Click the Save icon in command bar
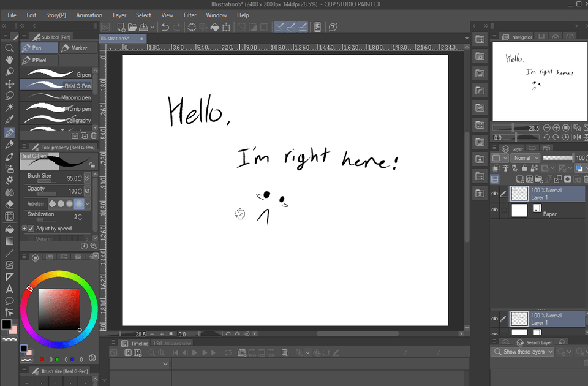Viewport: 588px width, 386px height. 143,27
